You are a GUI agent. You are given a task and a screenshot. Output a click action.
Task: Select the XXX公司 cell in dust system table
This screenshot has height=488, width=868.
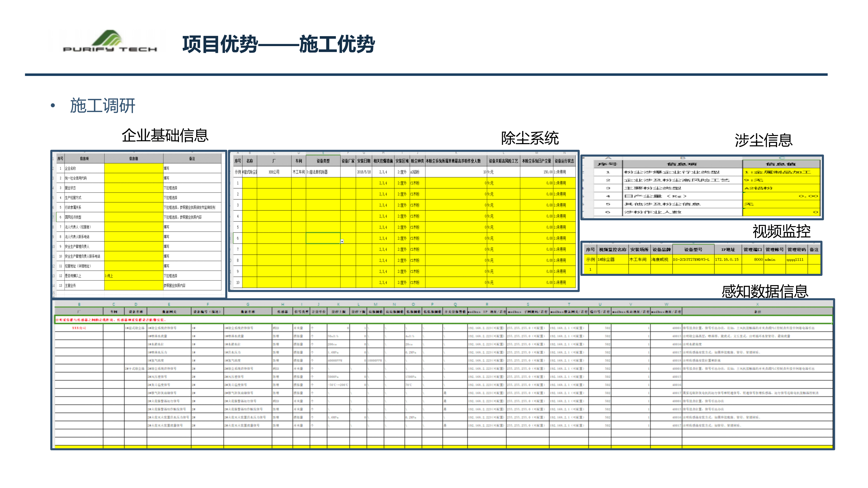(x=274, y=172)
